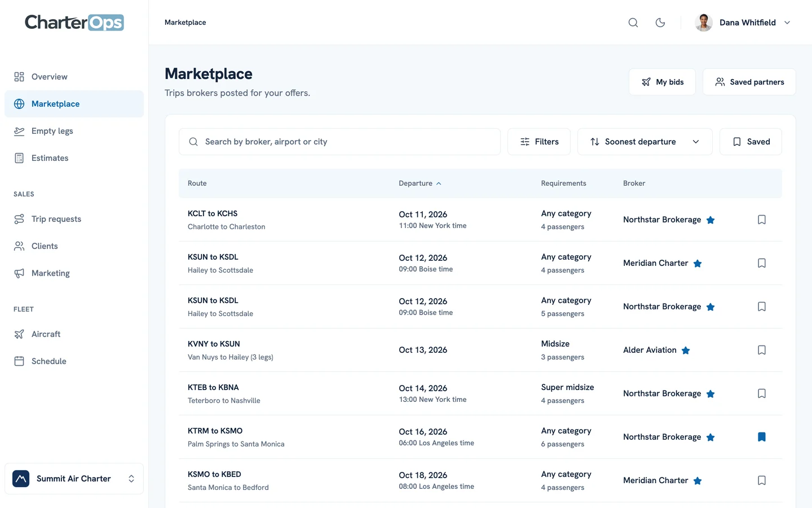Click the CharterOps logo
The width and height of the screenshot is (812, 508).
pos(74,23)
